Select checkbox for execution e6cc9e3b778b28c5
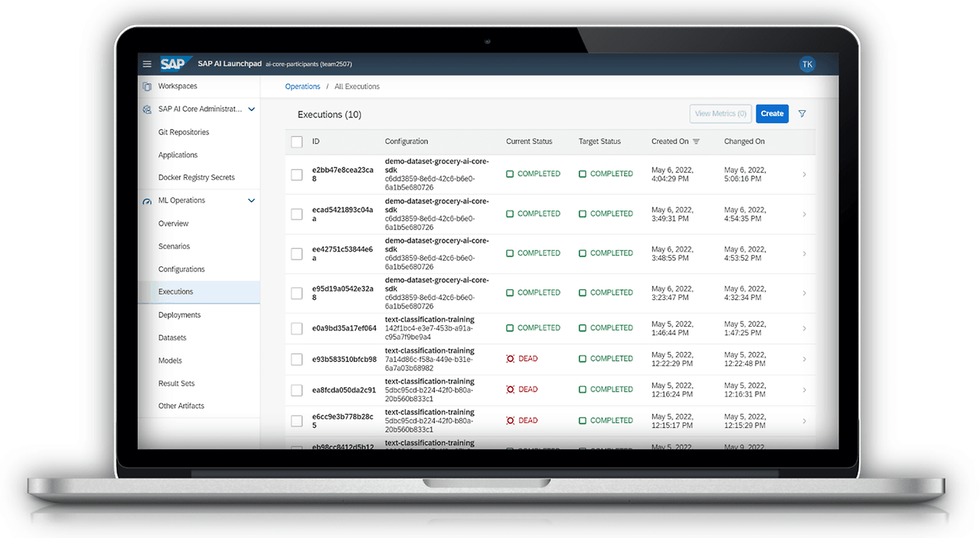980x538 pixels. click(x=297, y=421)
